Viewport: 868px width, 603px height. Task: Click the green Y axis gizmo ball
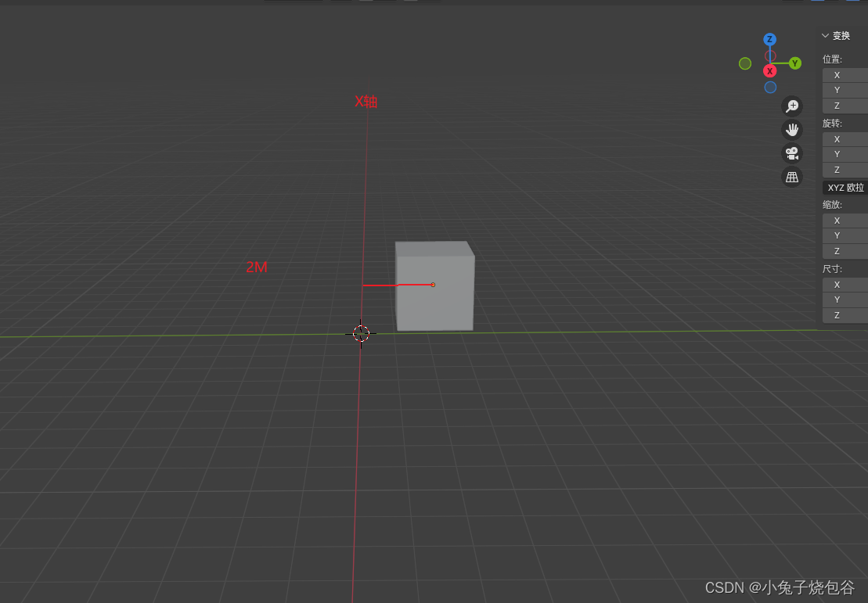pos(795,63)
